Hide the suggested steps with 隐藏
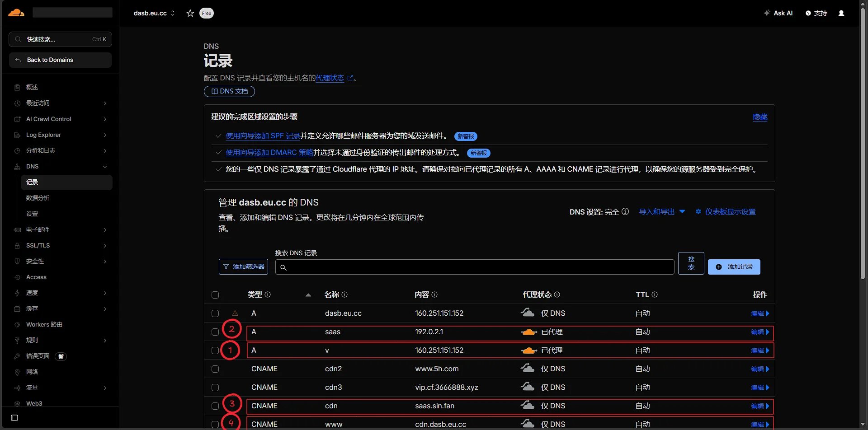The width and height of the screenshot is (868, 430). pos(760,117)
